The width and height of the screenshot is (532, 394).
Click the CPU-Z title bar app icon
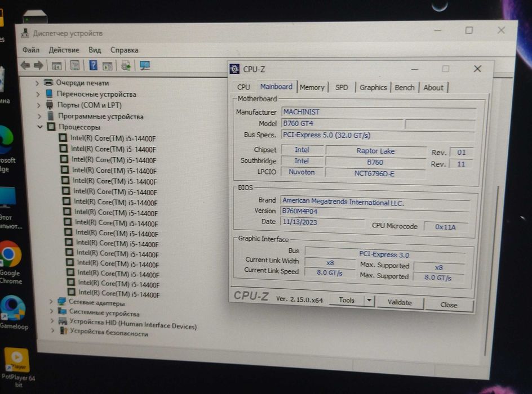(x=234, y=69)
